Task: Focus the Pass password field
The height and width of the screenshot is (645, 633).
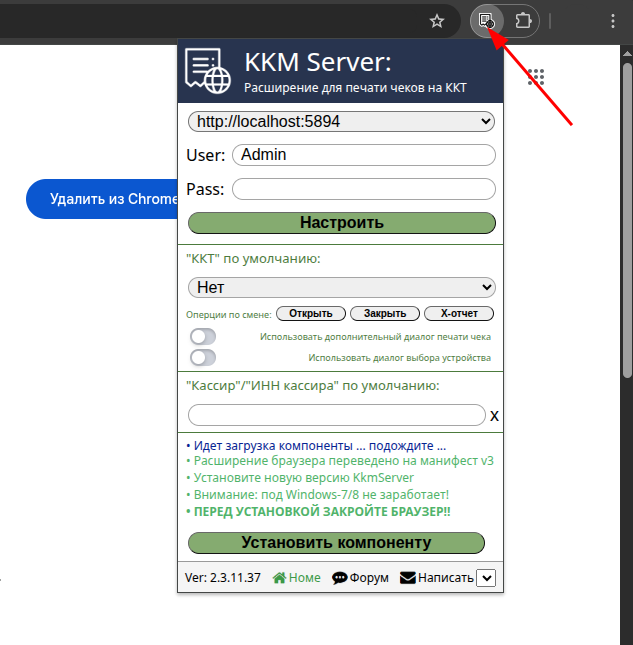Action: tap(364, 189)
